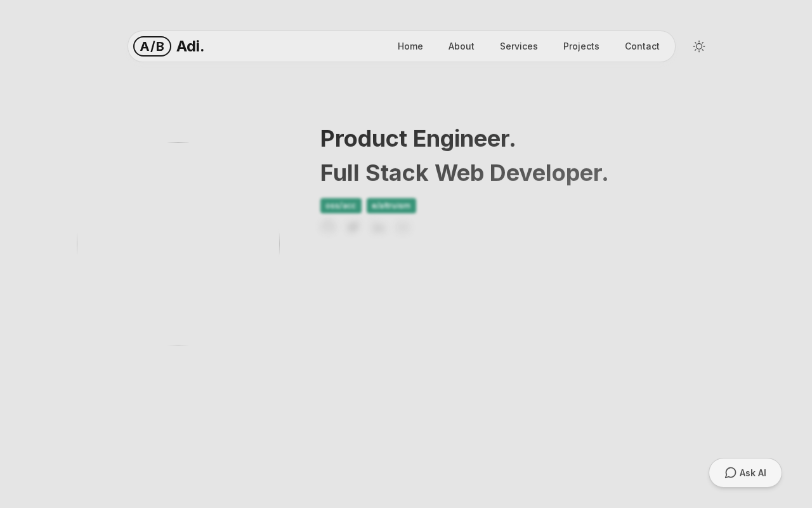Click the third blurred icon below the badges

tap(378, 227)
